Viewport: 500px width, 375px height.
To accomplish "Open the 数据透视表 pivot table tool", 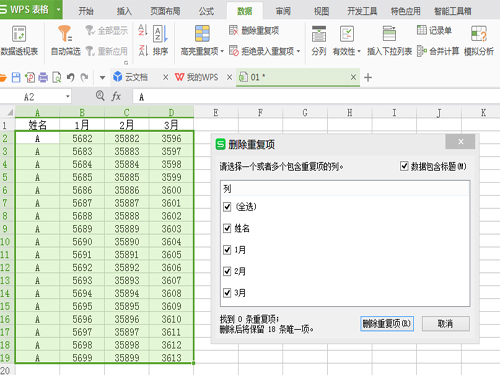I will (x=19, y=40).
